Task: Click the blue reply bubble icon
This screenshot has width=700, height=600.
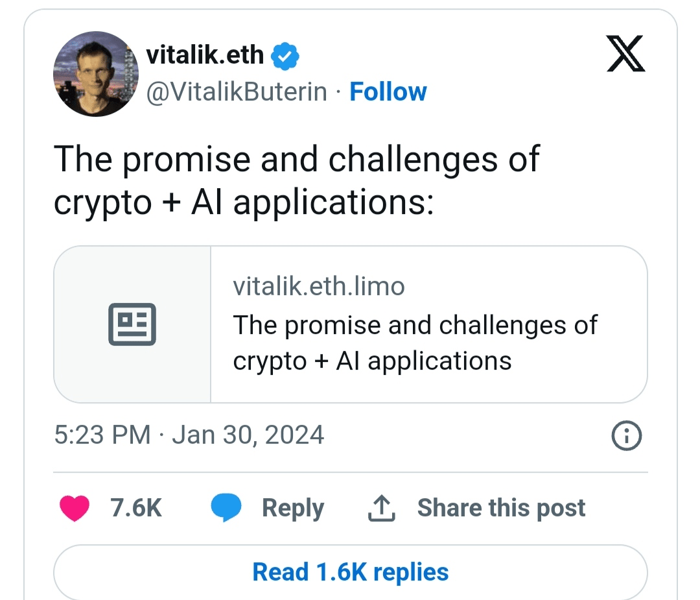Action: click(226, 508)
